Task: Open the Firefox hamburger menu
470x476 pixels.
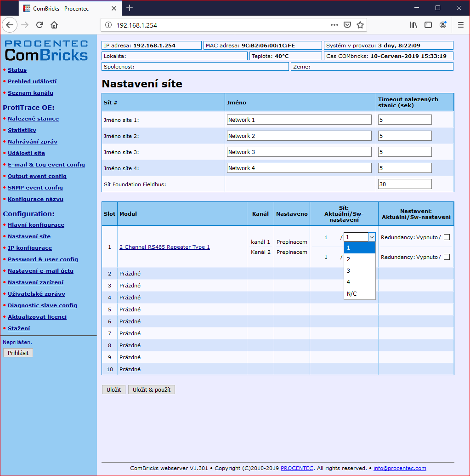Action: pyautogui.click(x=461, y=25)
